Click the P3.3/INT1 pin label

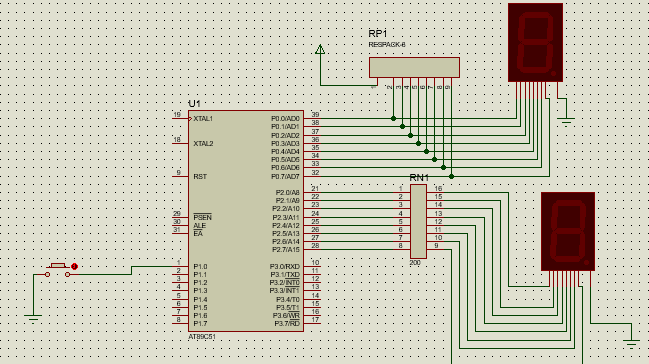point(285,291)
